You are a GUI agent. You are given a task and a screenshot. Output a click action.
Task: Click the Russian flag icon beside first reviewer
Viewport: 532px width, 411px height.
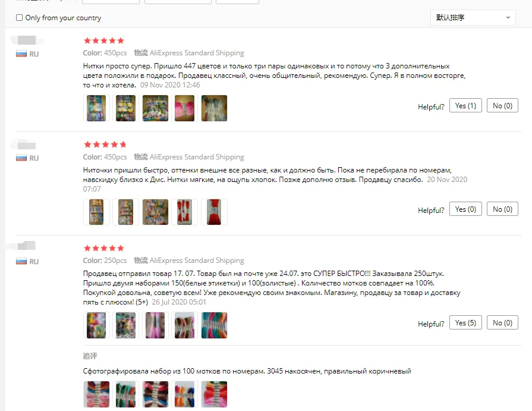(x=21, y=54)
